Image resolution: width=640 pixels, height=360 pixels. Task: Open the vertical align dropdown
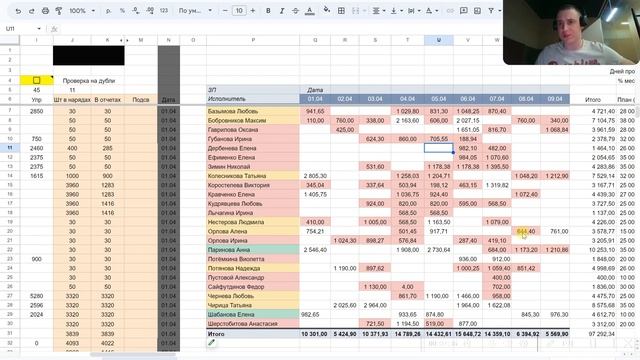pyautogui.click(x=396, y=11)
